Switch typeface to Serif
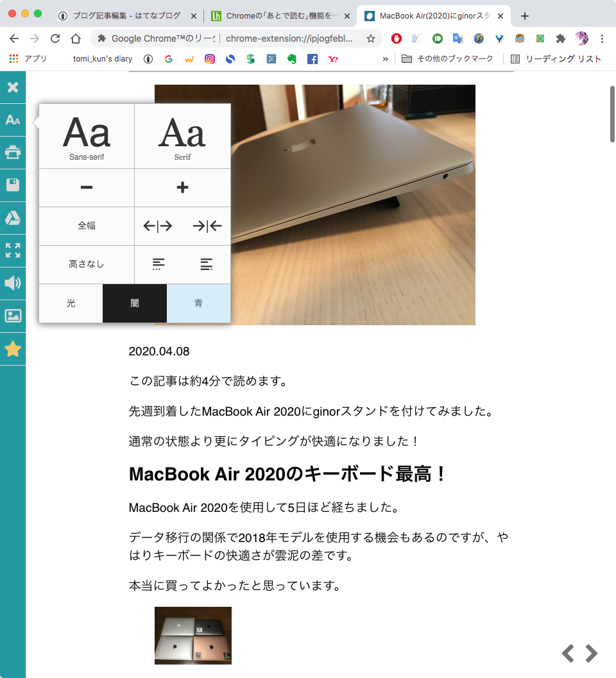The width and height of the screenshot is (616, 678). point(182,135)
